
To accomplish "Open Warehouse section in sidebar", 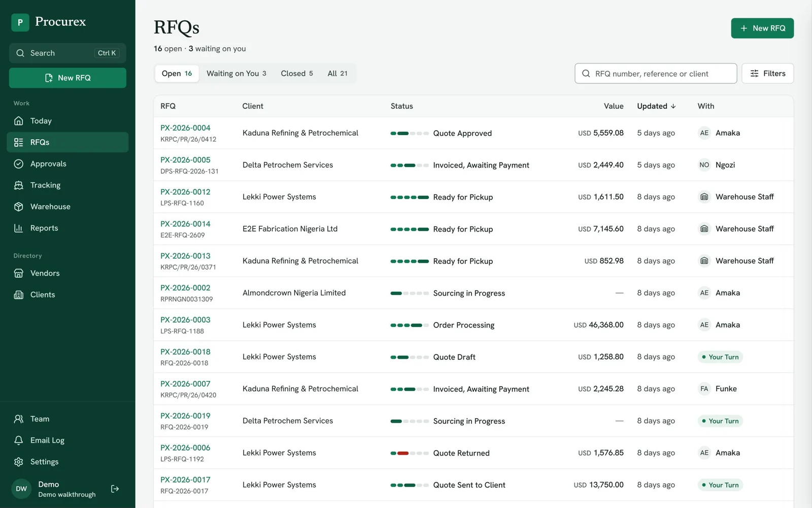I will (x=67, y=207).
